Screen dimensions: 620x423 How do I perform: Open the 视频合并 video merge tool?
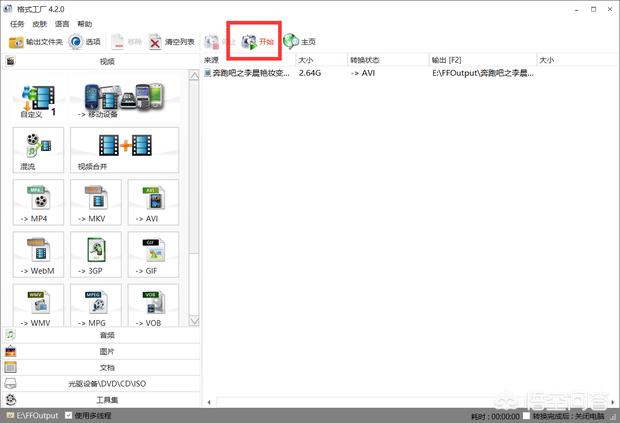[x=124, y=150]
